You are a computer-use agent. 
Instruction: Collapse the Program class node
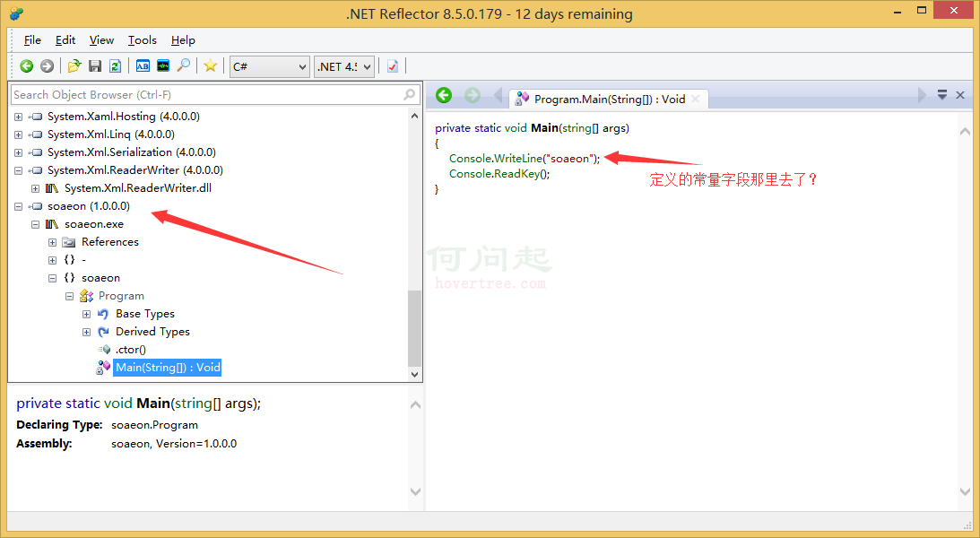click(x=69, y=296)
